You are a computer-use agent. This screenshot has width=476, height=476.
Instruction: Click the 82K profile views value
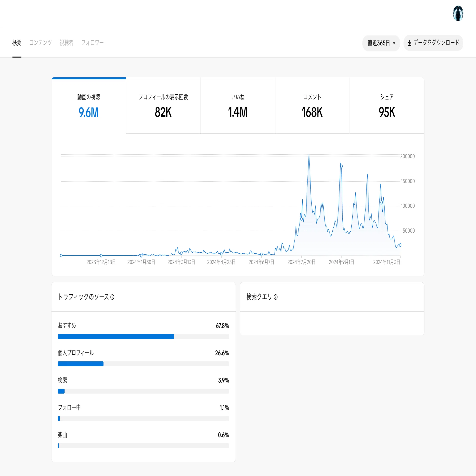click(163, 113)
